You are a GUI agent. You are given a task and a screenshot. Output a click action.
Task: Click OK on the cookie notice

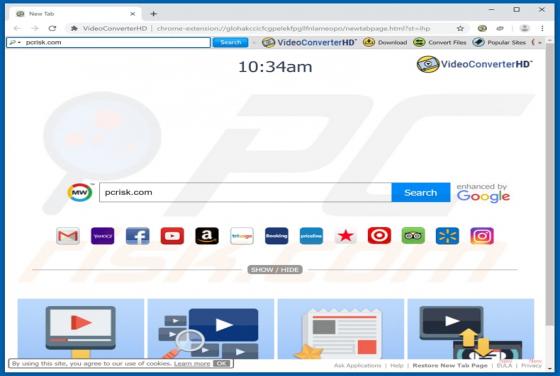tap(221, 364)
